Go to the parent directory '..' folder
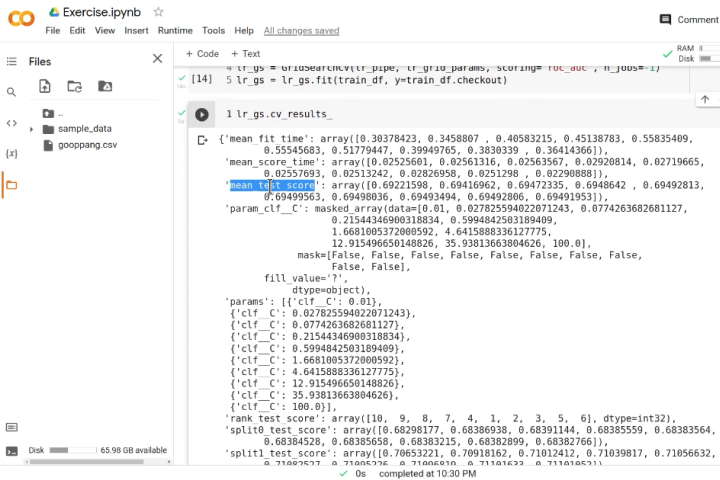The image size is (720, 480). pyautogui.click(x=53, y=113)
